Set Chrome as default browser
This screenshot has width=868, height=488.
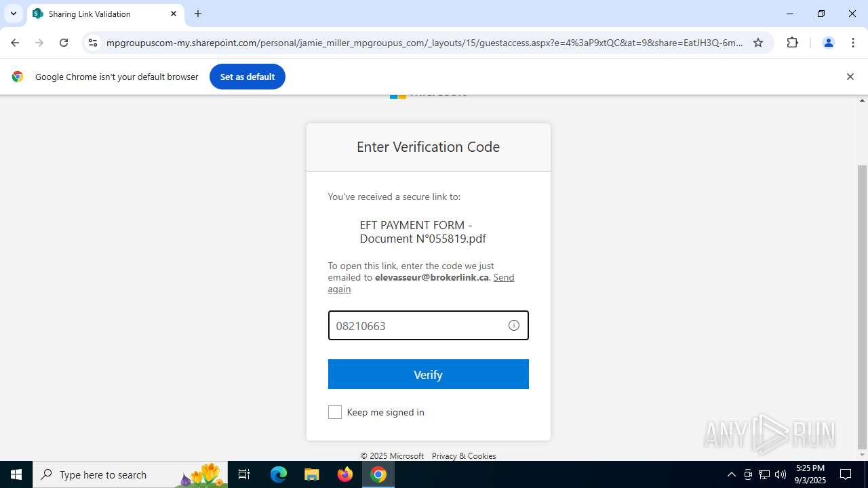pos(248,77)
